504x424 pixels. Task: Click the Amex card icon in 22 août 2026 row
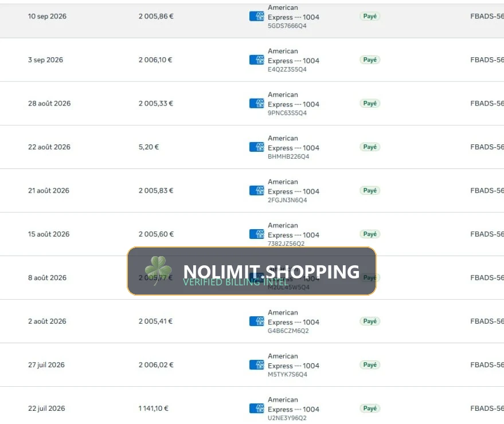tap(256, 147)
